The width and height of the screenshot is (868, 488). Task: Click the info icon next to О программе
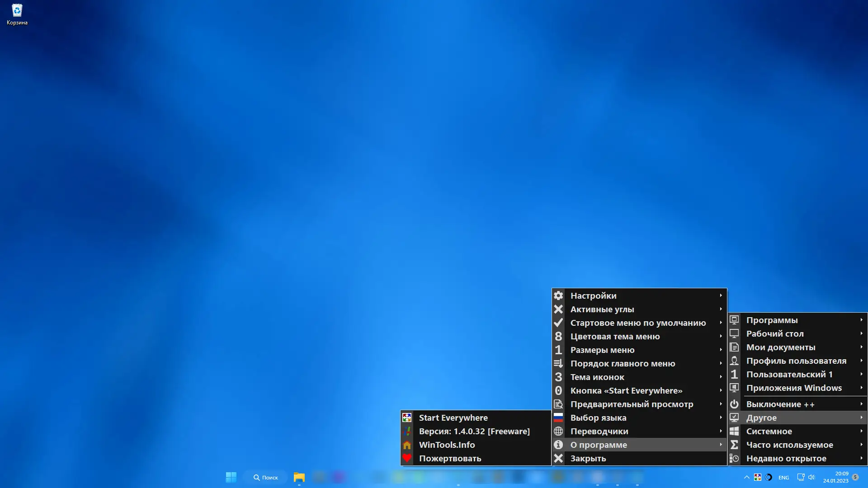pos(559,445)
